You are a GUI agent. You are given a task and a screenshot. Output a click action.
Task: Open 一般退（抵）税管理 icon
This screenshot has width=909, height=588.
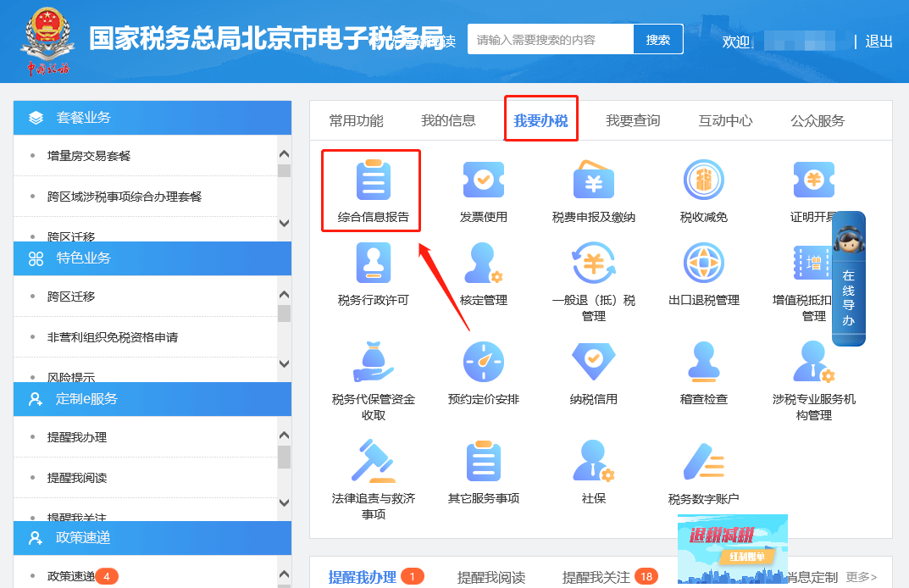coord(594,263)
